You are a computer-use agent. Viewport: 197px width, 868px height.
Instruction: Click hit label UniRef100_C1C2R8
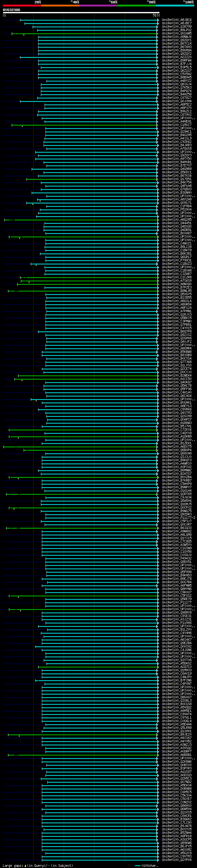[x=177, y=277]
